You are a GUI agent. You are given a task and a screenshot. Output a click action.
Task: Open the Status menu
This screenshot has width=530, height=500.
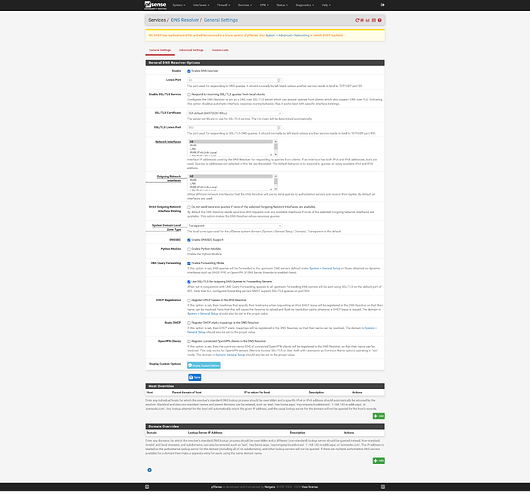282,5
